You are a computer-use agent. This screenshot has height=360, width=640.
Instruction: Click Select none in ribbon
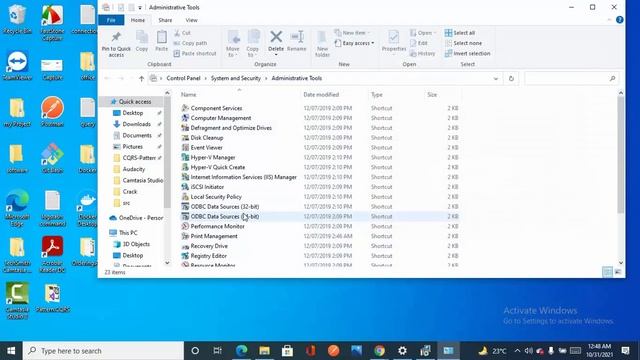(463, 43)
